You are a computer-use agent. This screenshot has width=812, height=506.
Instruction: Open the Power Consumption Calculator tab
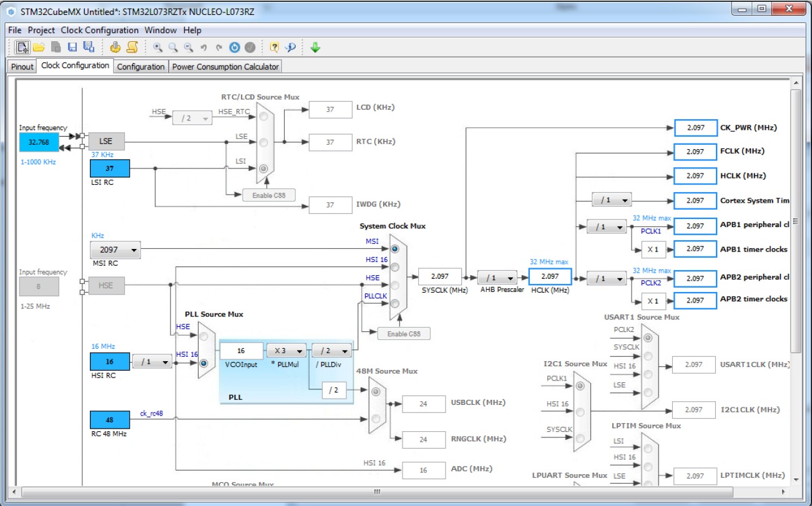click(x=225, y=66)
